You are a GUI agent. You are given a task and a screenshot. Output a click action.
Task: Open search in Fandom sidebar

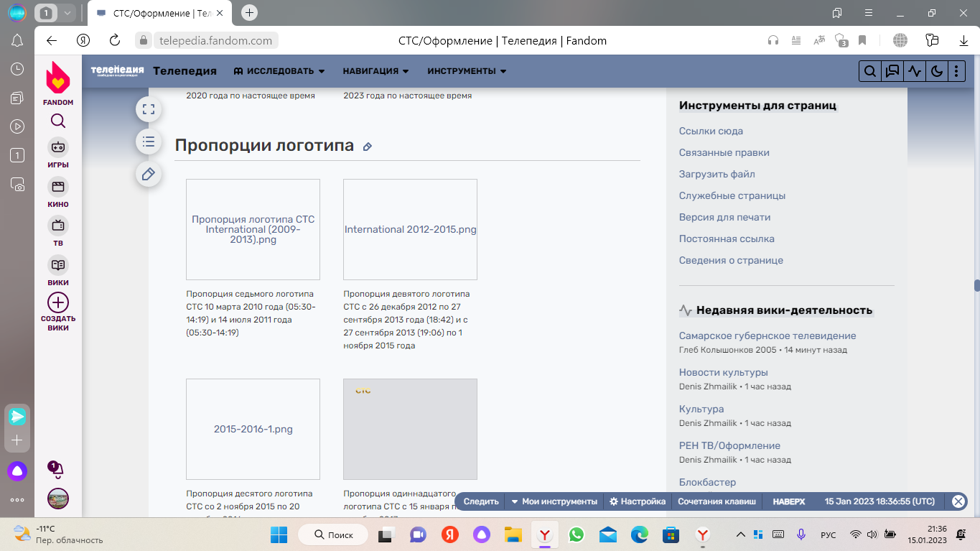(58, 121)
